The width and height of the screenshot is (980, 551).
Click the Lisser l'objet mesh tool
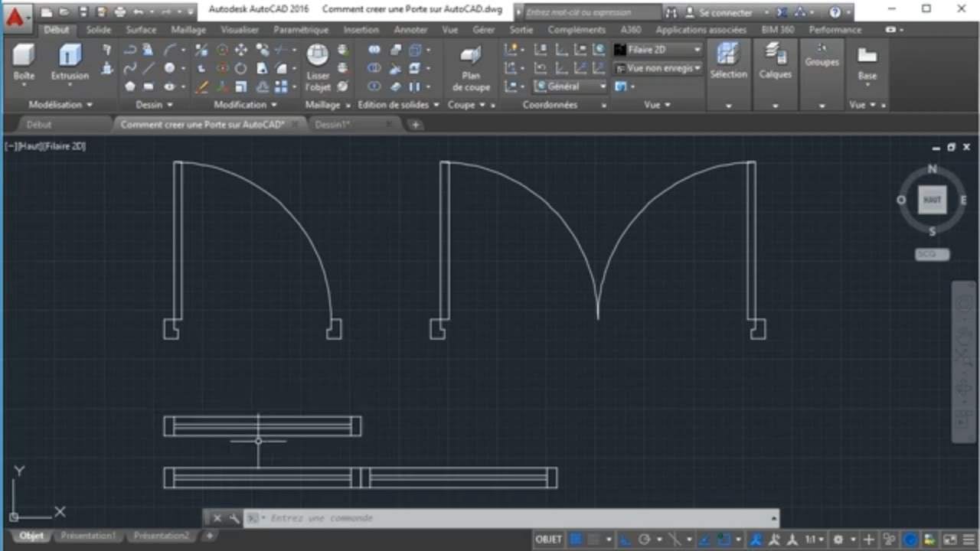coord(318,67)
